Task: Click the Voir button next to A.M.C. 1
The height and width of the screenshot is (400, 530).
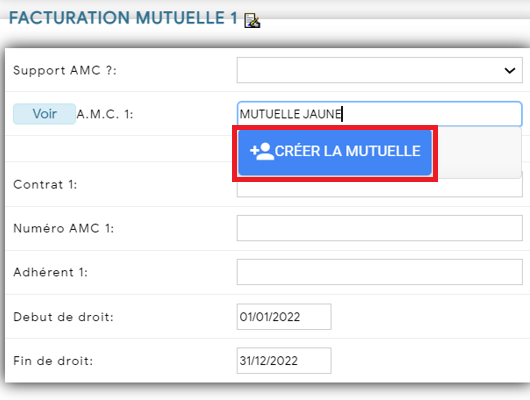Action: point(44,114)
